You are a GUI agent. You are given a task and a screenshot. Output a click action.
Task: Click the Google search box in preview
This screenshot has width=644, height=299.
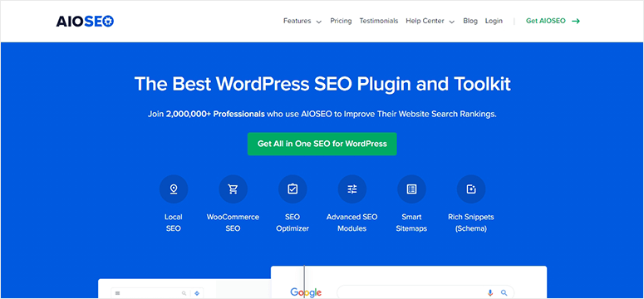pos(425,292)
